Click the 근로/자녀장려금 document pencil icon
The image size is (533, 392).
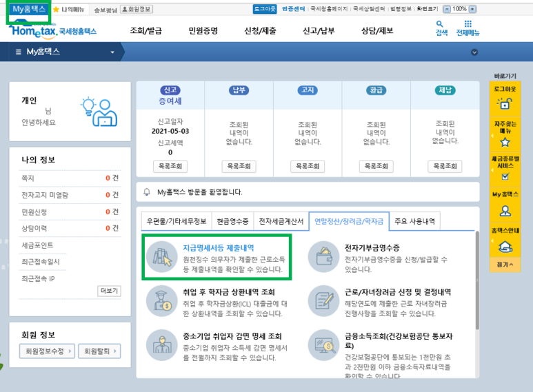323,301
